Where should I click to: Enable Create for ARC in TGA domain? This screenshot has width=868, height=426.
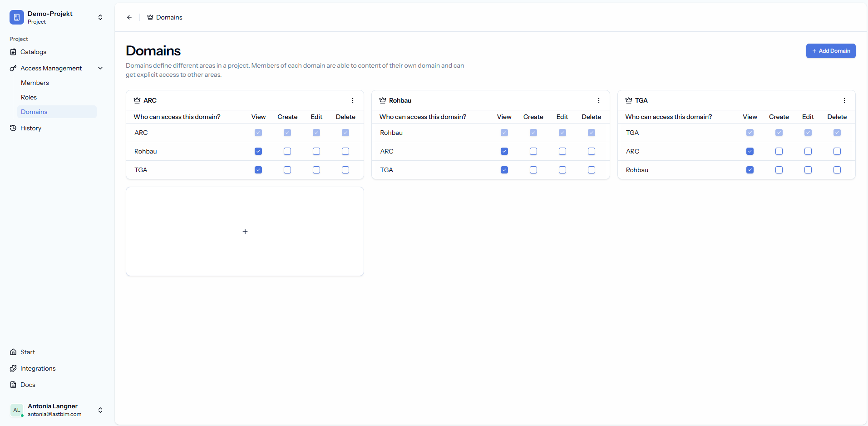pyautogui.click(x=779, y=151)
